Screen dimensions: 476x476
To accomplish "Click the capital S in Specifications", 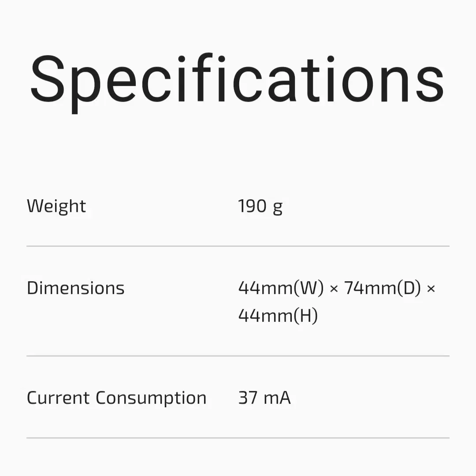I will 48,79.
